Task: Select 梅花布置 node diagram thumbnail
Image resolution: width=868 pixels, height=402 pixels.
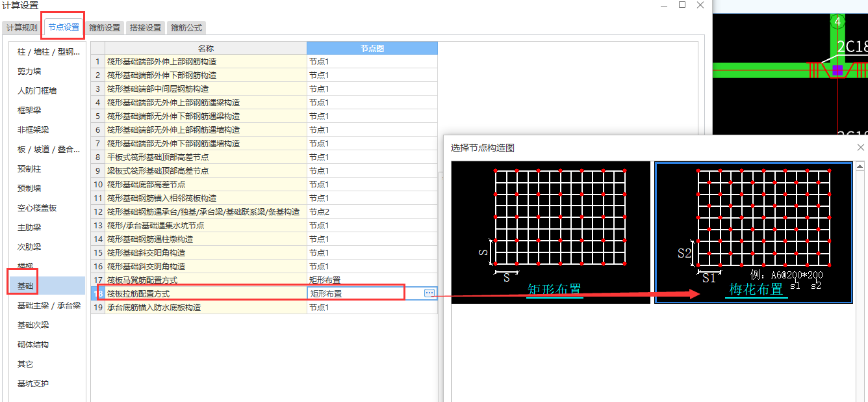Action: coord(754,232)
